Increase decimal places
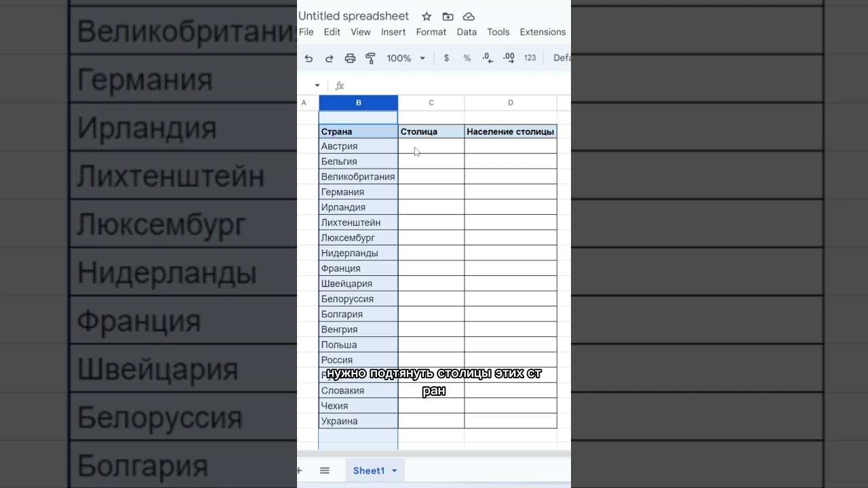The height and width of the screenshot is (488, 868). [x=509, y=58]
